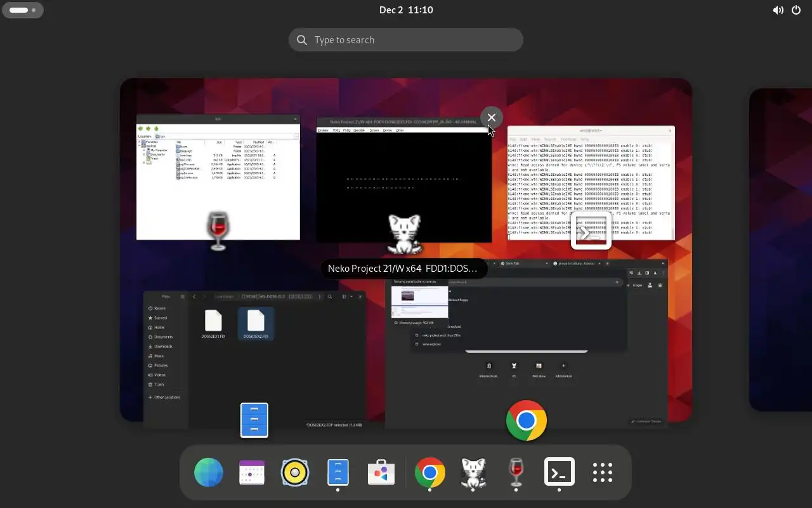Launch Software store from the dock

381,472
